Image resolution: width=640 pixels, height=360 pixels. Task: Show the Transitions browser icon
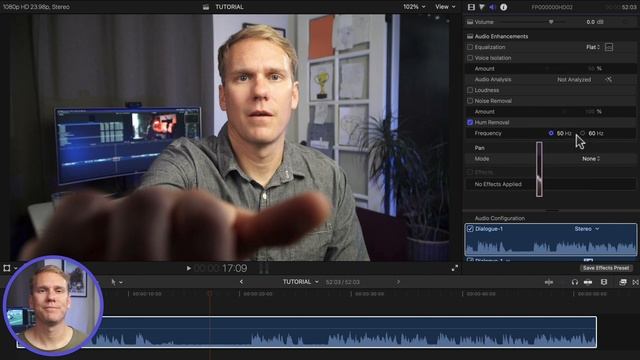636,282
